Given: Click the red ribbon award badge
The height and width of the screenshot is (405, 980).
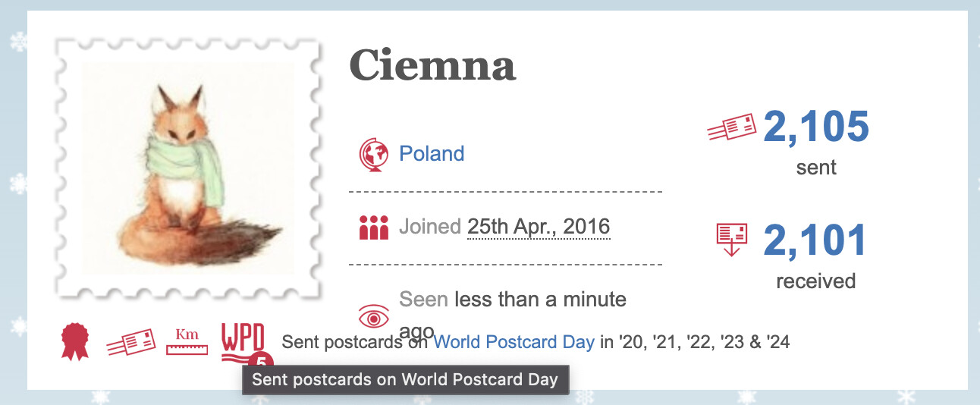Looking at the screenshot, I should (74, 341).
